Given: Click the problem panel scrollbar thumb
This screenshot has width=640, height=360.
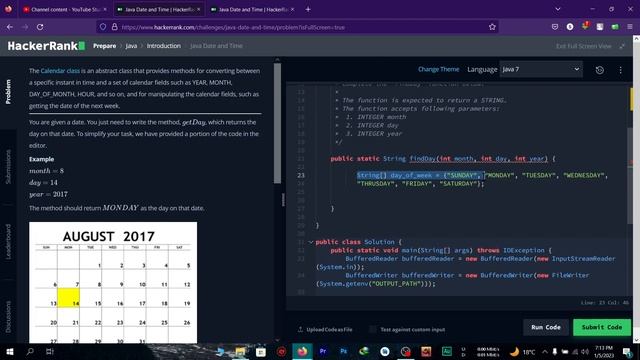Looking at the screenshot, I should click(x=277, y=123).
